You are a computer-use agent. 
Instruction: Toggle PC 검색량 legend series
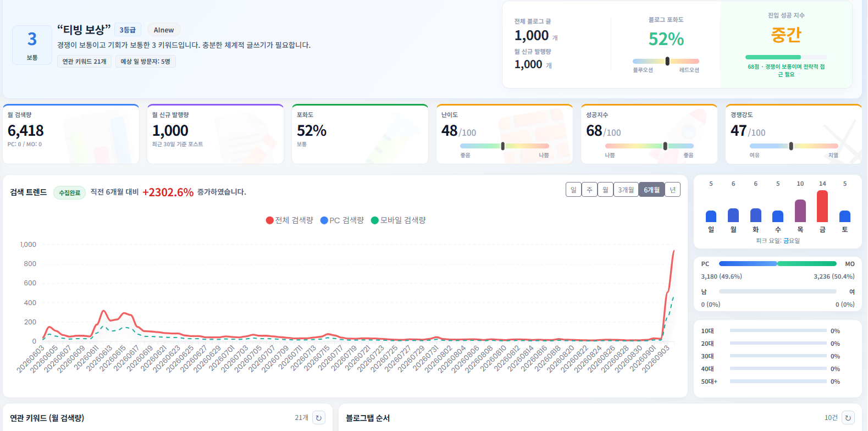[342, 220]
